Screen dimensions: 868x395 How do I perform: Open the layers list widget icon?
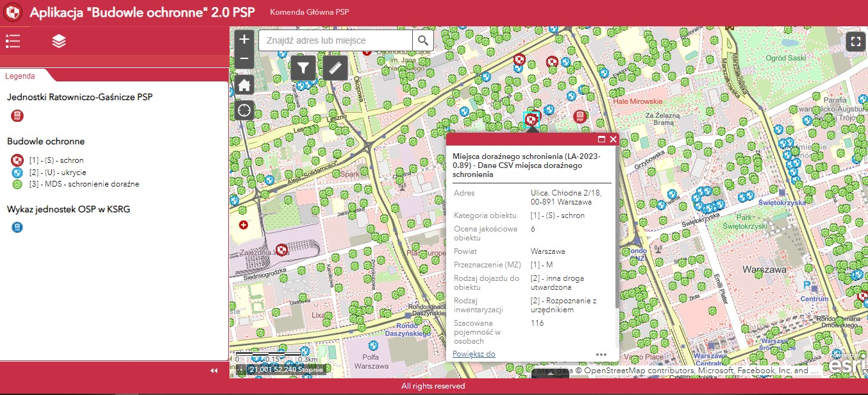(x=59, y=41)
